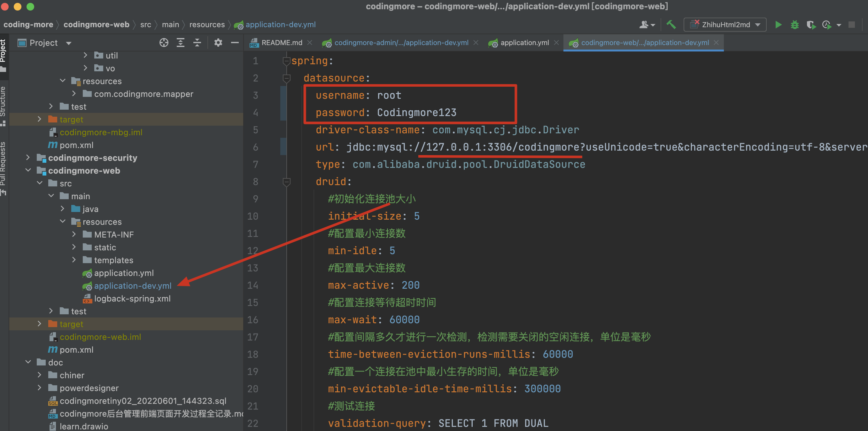Screen dimensions: 868x431
Task: Open ZhihuHtml2md run configuration dropdown
Action: click(x=725, y=25)
